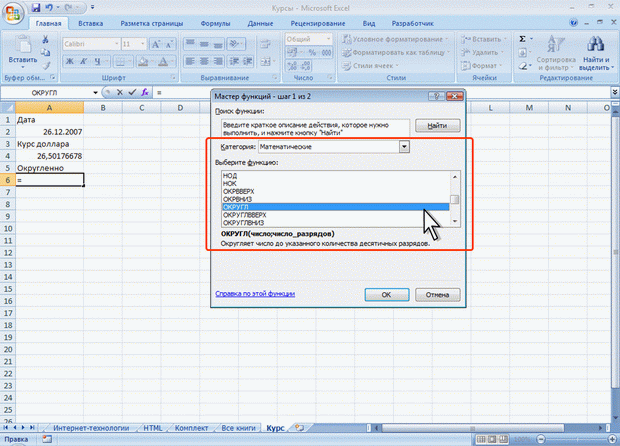
Task: Open the number format Общий dropdown
Action: [x=329, y=37]
